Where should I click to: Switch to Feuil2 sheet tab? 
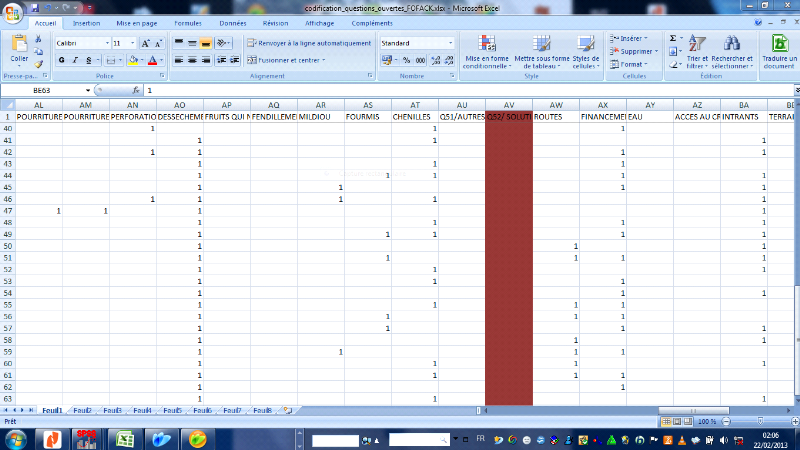(82, 410)
